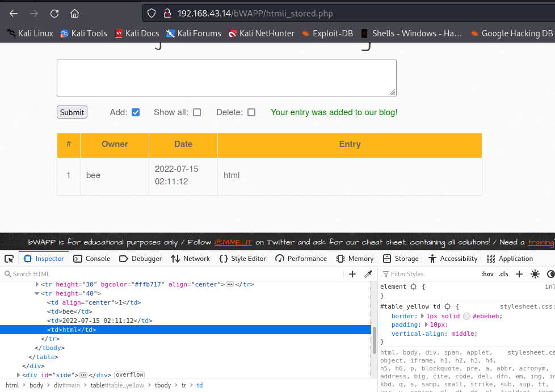This screenshot has width=555, height=392.
Task: Toggle dark color scheme simulation icon
Action: tap(551, 274)
